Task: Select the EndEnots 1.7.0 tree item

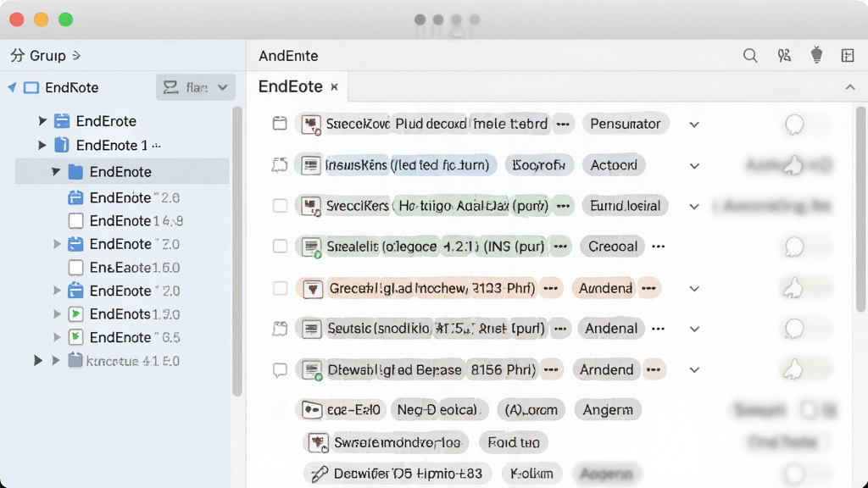Action: click(x=135, y=314)
